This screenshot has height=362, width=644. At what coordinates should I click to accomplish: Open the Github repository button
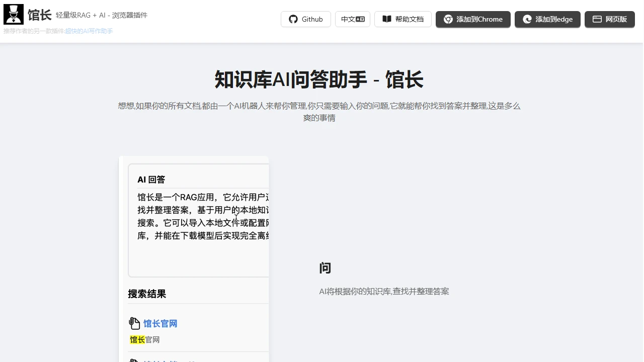tap(306, 19)
